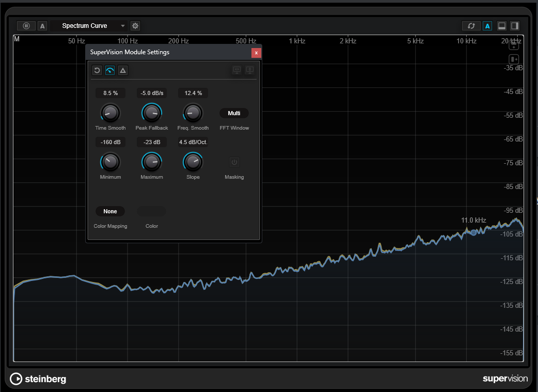Click the Maximum knob
Image resolution: width=538 pixels, height=392 pixels.
(152, 162)
